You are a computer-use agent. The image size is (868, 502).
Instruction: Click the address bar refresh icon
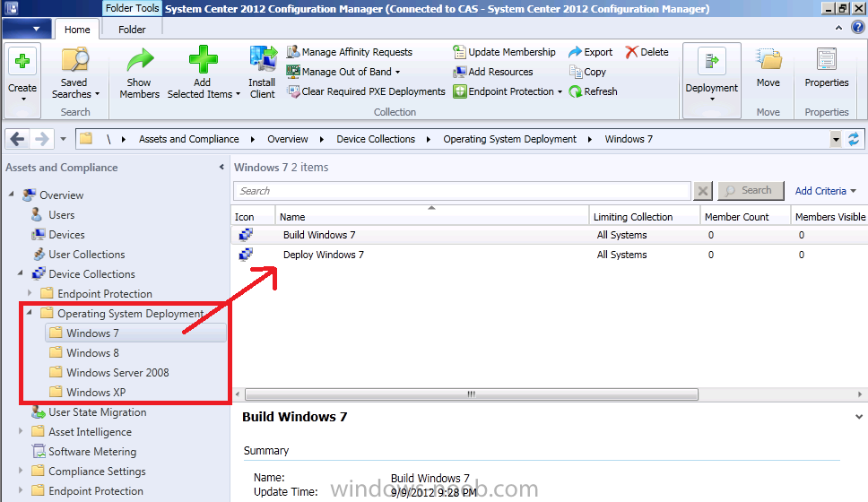coord(854,139)
